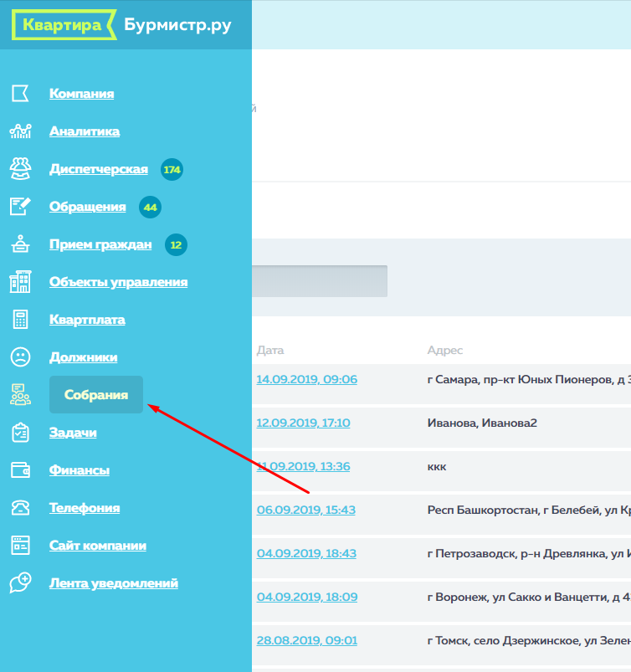
Task: Open the Задачи section
Action: click(73, 433)
